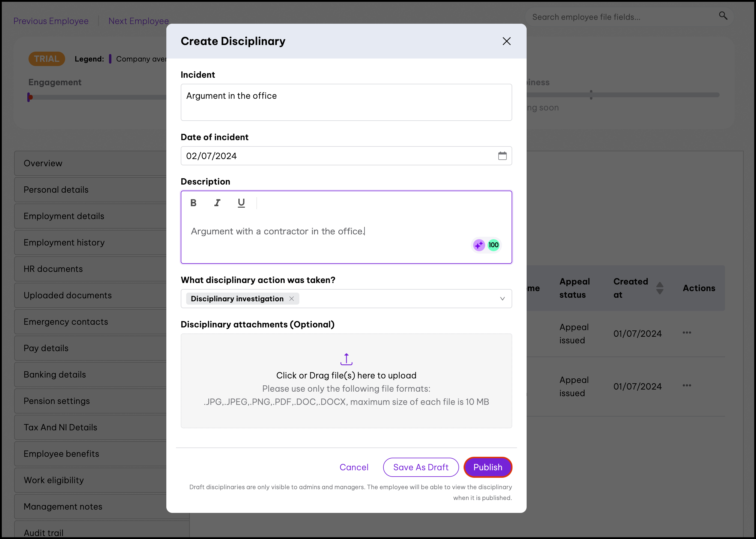756x539 pixels.
Task: Click the Cancel link
Action: 354,467
